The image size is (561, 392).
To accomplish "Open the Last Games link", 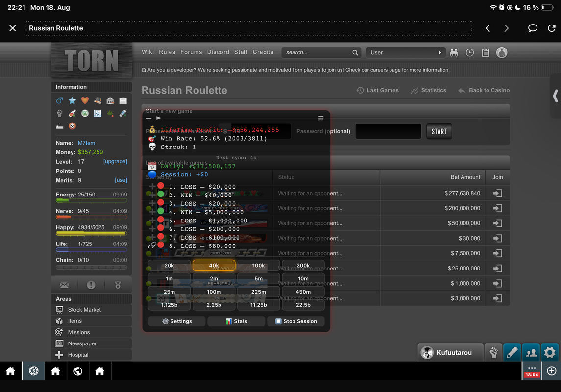I will [x=377, y=91].
